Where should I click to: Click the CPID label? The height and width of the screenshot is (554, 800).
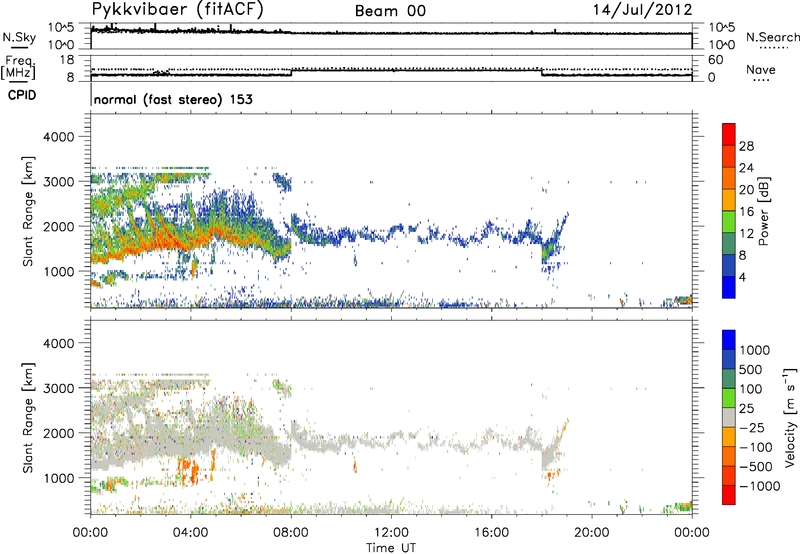click(x=22, y=95)
